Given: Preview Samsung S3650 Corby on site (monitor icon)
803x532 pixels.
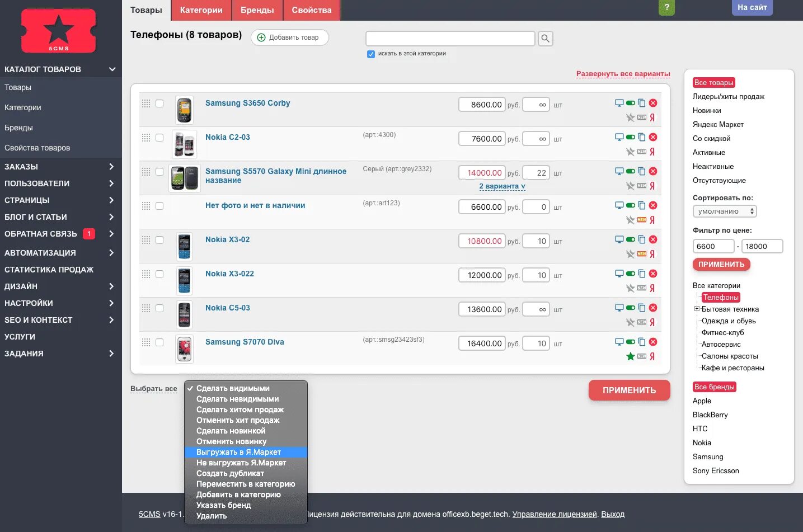Looking at the screenshot, I should [619, 103].
